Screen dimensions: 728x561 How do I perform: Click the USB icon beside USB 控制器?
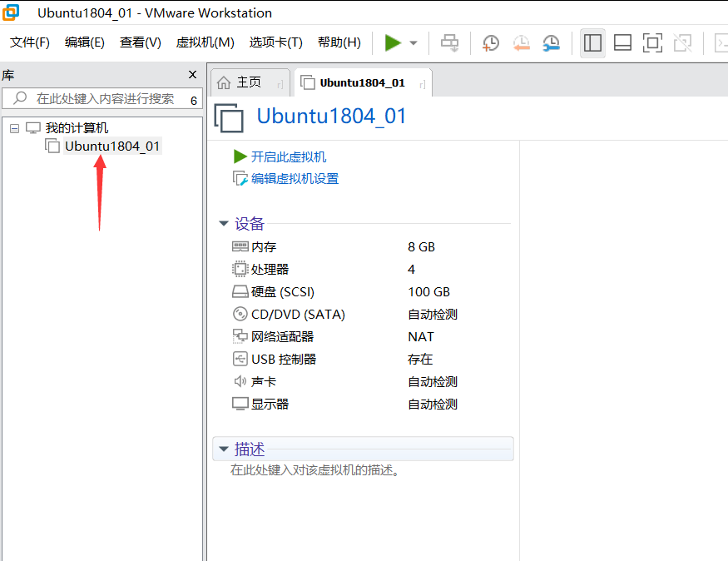coord(240,359)
